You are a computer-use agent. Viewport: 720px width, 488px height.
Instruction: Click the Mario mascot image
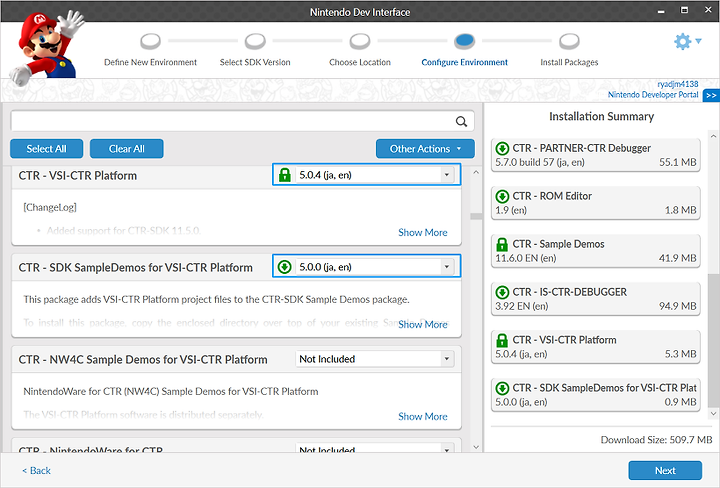tap(47, 47)
